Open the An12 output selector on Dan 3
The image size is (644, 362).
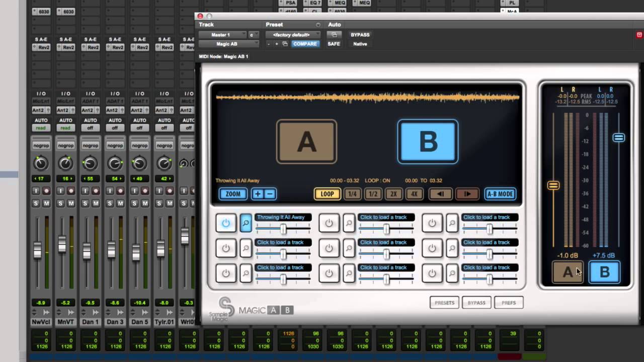115,110
